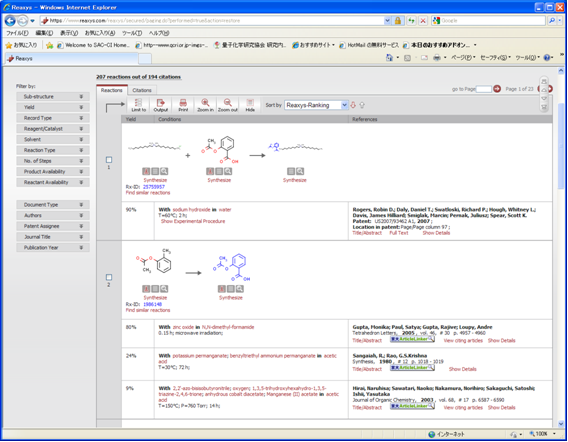The width and height of the screenshot is (568, 442).
Task: Click the 207 reactions out of 194 citations heading
Action: [138, 77]
